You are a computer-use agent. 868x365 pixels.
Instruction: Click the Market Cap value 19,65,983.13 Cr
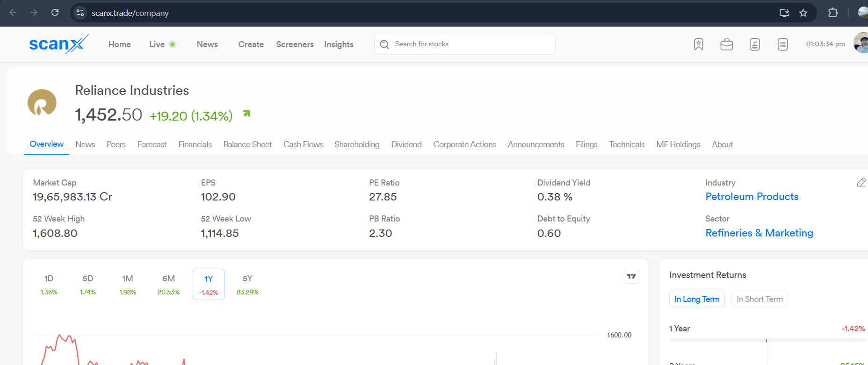click(x=72, y=197)
